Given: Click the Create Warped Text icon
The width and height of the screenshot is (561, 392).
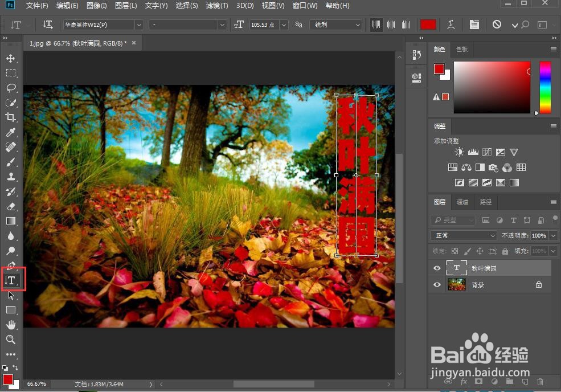Looking at the screenshot, I should click(x=451, y=24).
